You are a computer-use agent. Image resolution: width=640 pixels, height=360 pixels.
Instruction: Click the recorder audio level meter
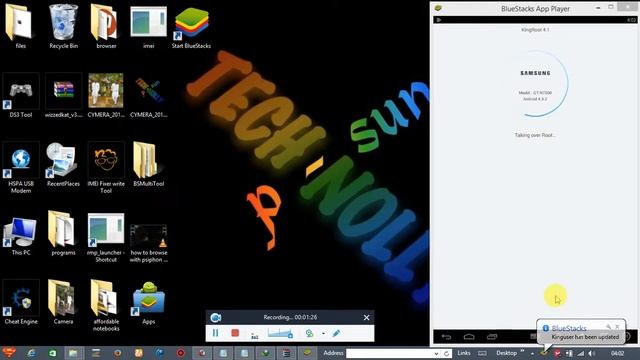[x=280, y=333]
